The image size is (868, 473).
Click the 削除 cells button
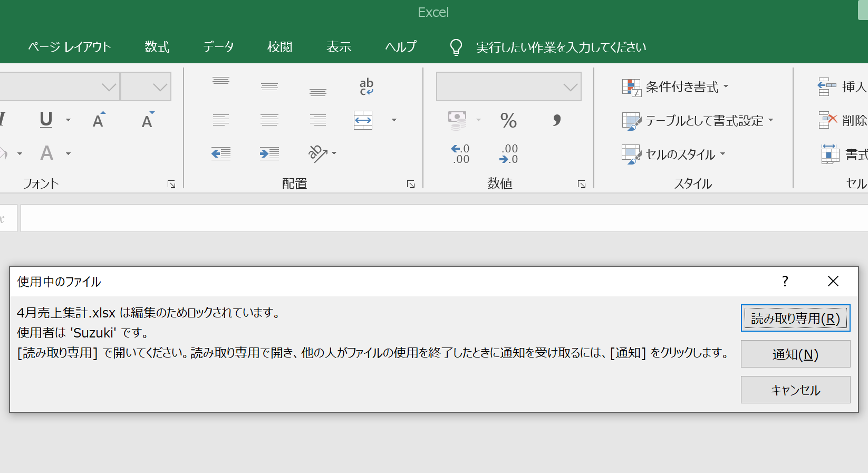tap(843, 120)
